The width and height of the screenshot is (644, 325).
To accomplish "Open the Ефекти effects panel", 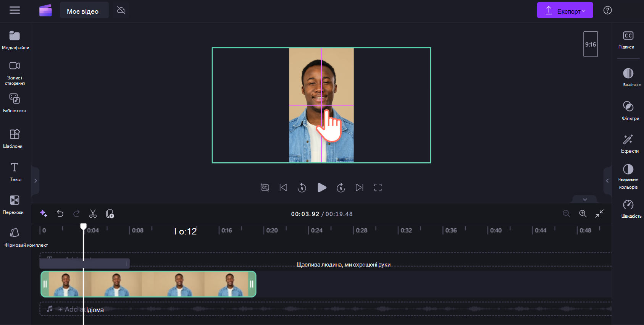I will [629, 144].
